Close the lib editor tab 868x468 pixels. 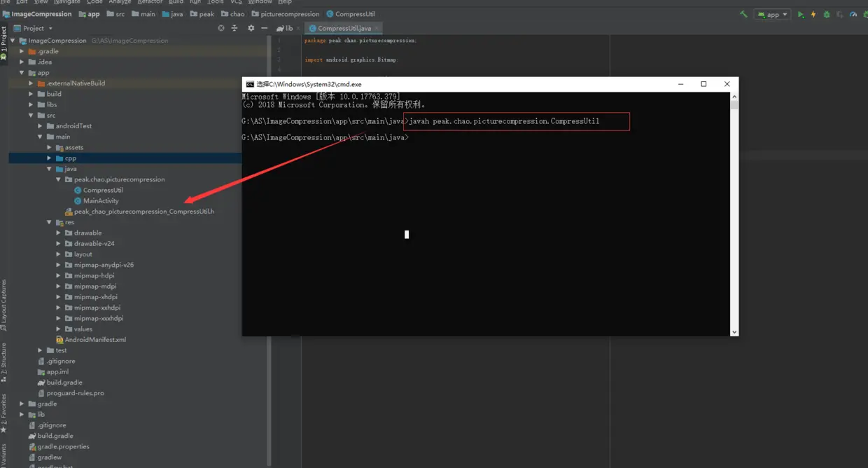[x=299, y=28]
